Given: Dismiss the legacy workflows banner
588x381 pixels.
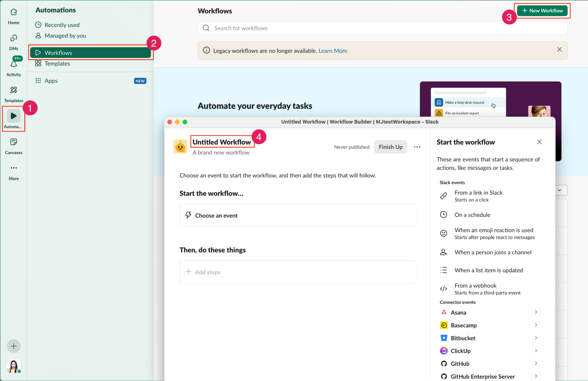Looking at the screenshot, I should pos(559,49).
